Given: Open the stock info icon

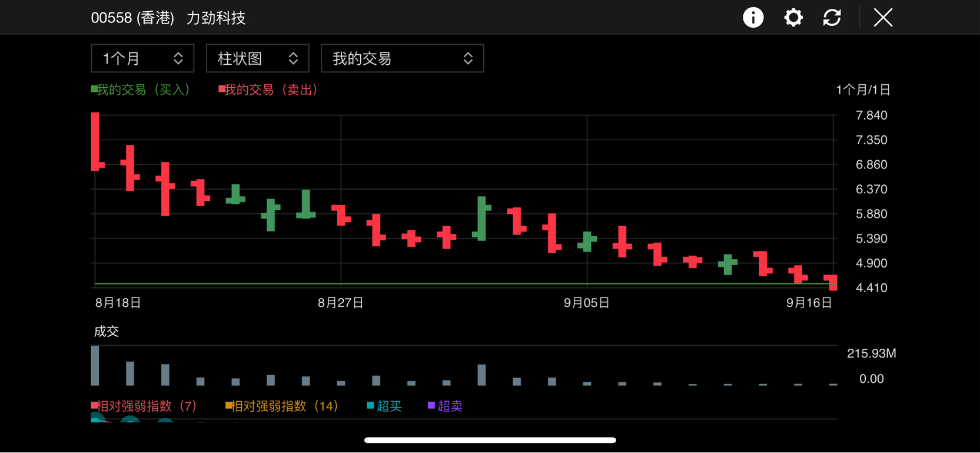Looking at the screenshot, I should [753, 18].
